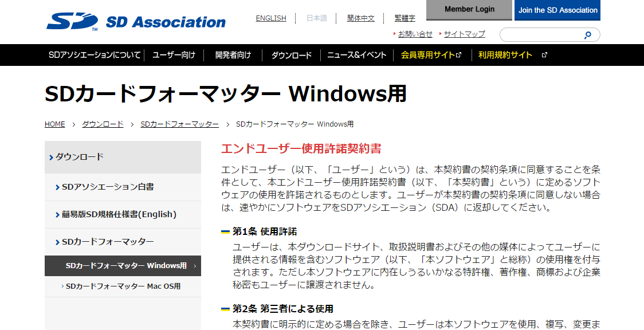This screenshot has height=330, width=644.
Task: Open the お問い合せ contact link
Action: pos(415,34)
